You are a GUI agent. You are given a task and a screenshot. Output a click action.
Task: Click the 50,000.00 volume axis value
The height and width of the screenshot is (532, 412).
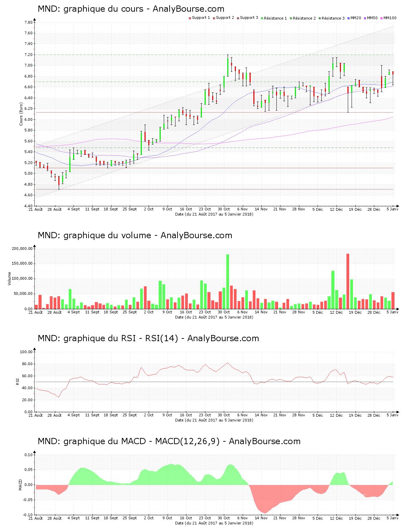23,294
